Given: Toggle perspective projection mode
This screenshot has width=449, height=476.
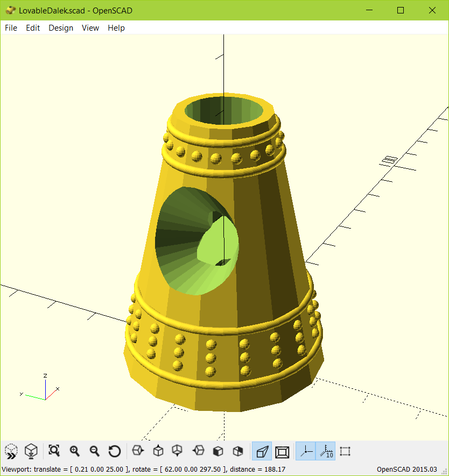Looking at the screenshot, I should point(262,451).
